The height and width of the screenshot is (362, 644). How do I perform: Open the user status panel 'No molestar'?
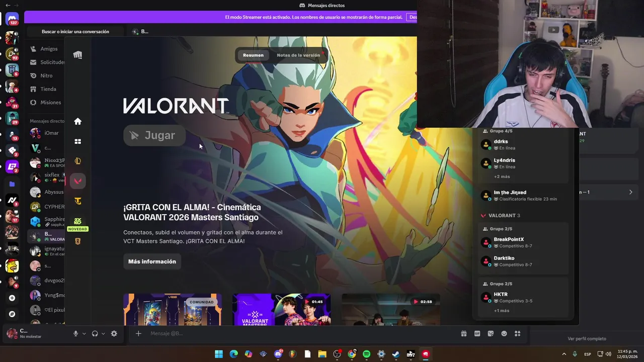coord(35,333)
